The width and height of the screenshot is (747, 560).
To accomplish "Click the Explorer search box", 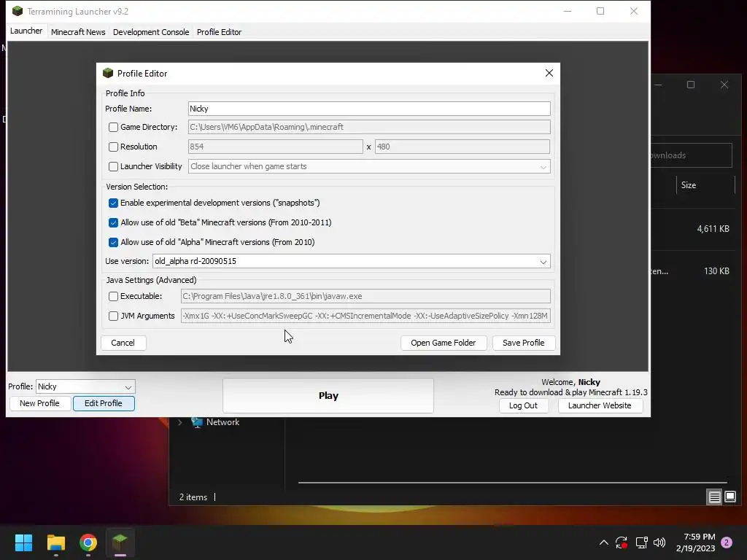I will tap(692, 155).
